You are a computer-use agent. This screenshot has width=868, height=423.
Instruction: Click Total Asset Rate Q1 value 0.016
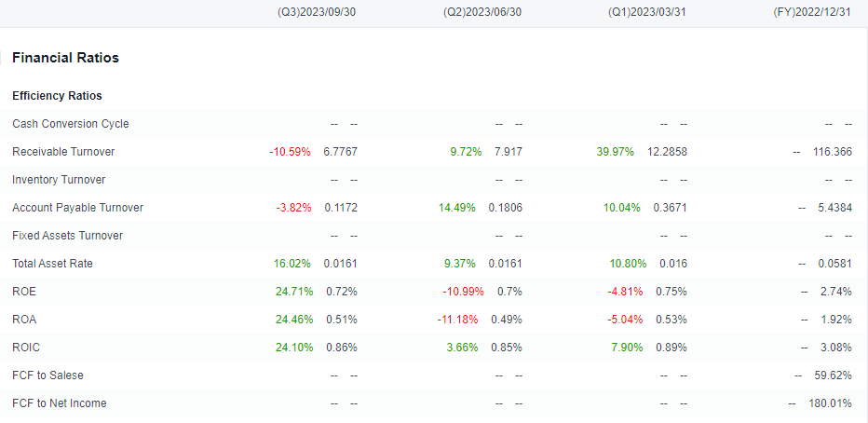673,264
